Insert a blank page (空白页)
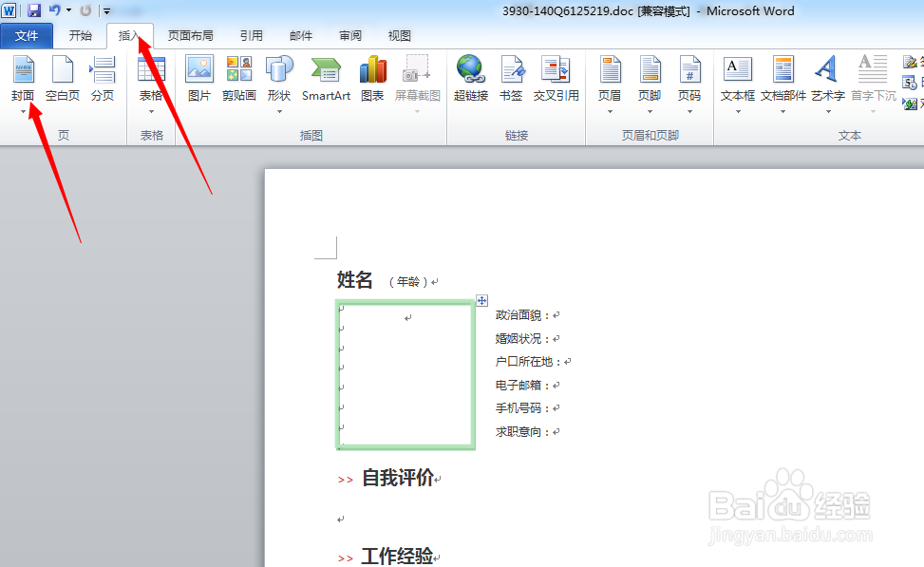924x567 pixels. [x=63, y=79]
